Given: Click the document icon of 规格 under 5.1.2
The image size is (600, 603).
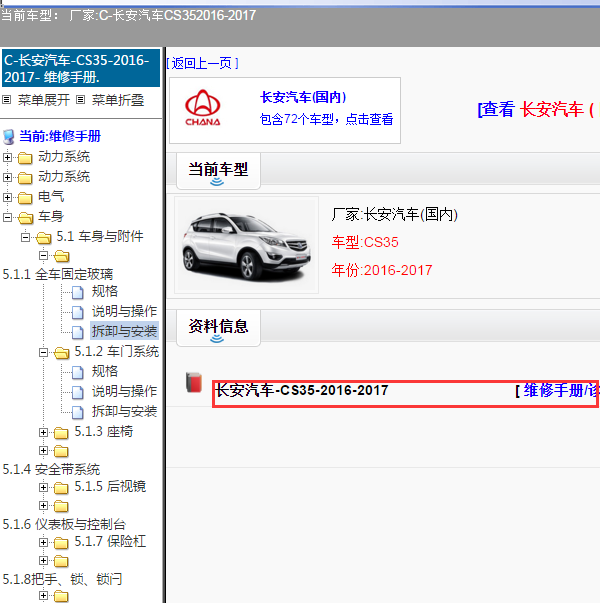Looking at the screenshot, I should click(78, 372).
